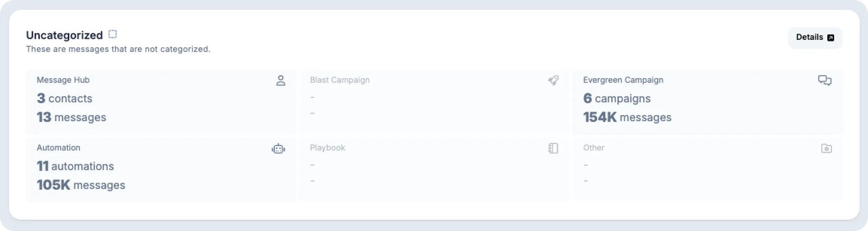Click the Playbook notebook icon
The height and width of the screenshot is (231, 868).
[x=553, y=148]
